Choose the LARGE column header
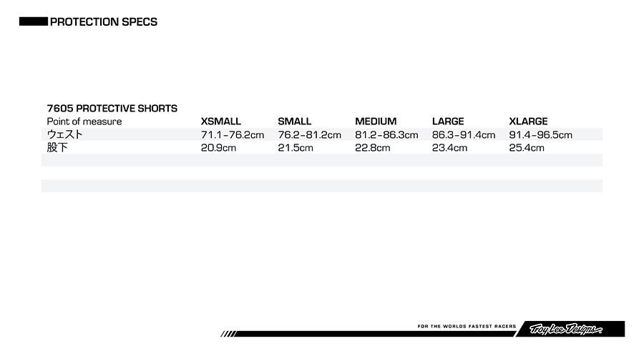The image size is (644, 351). [x=448, y=122]
